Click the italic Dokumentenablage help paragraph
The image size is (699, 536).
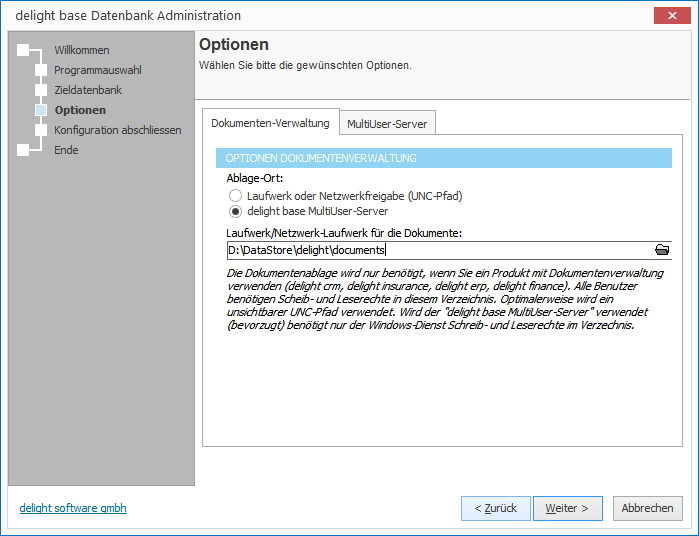[445, 299]
